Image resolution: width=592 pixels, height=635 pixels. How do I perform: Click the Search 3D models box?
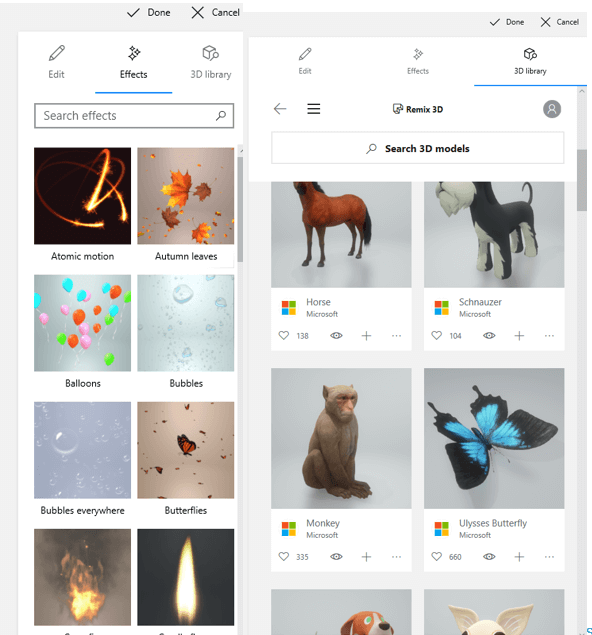417,148
